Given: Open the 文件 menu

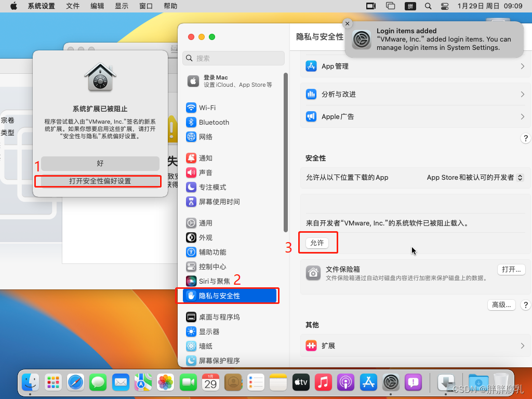Looking at the screenshot, I should (73, 6).
